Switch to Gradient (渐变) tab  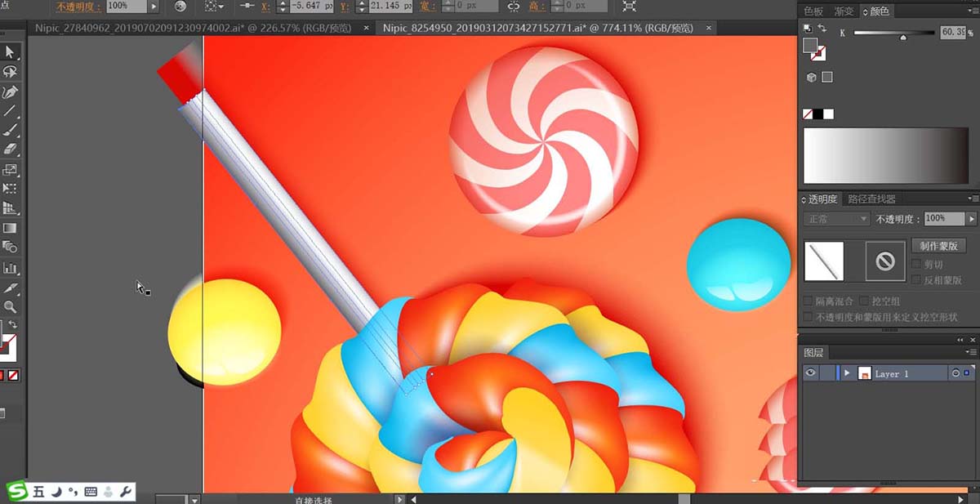[x=844, y=11]
